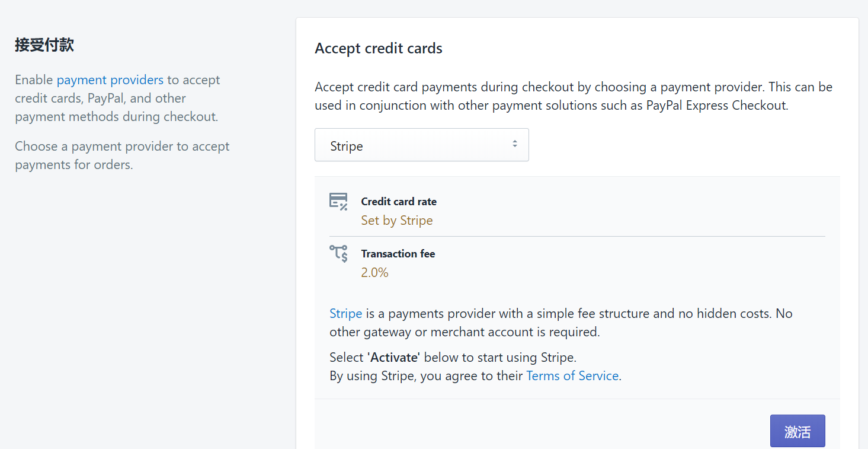Open the Stripe payment provider dropdown

(x=421, y=145)
